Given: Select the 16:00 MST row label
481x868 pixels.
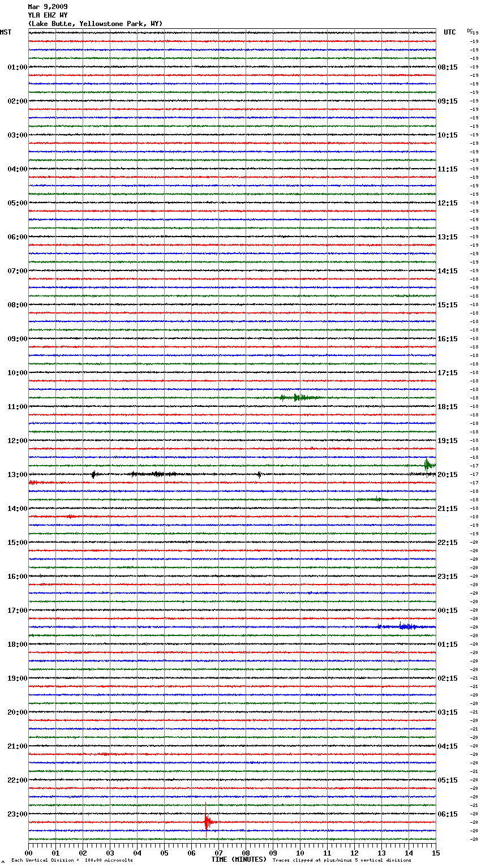Looking at the screenshot, I should tap(17, 577).
